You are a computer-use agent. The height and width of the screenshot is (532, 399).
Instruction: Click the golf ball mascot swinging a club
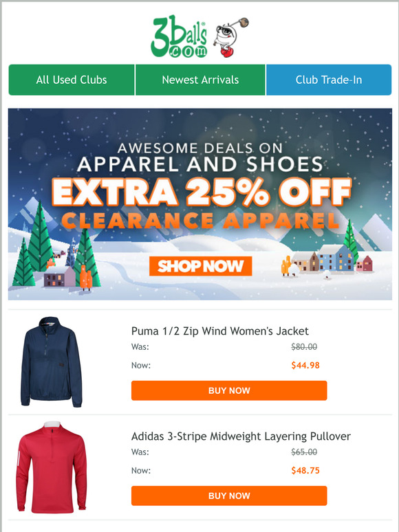pos(230,37)
